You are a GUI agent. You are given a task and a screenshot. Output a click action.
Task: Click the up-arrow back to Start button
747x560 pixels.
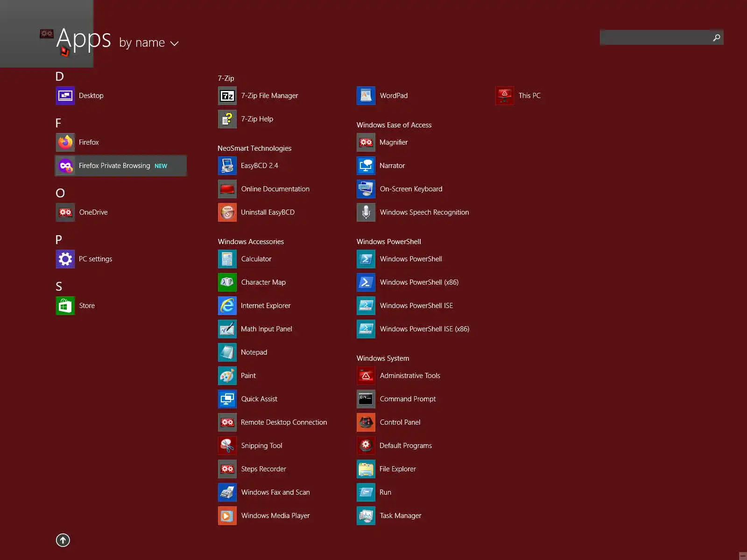(63, 540)
